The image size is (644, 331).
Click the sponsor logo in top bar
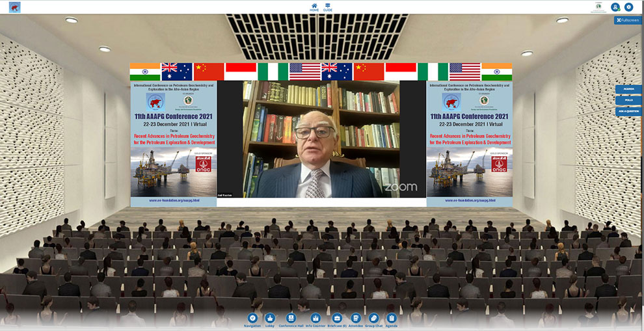599,7
